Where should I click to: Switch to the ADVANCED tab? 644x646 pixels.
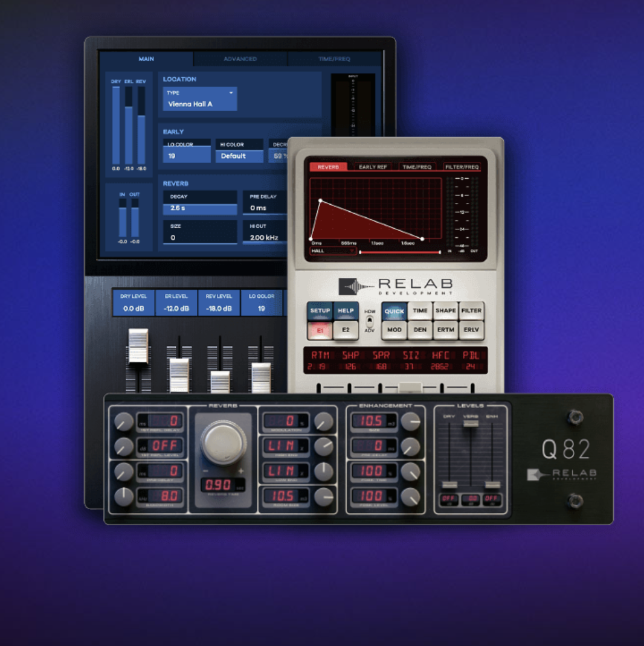click(240, 59)
